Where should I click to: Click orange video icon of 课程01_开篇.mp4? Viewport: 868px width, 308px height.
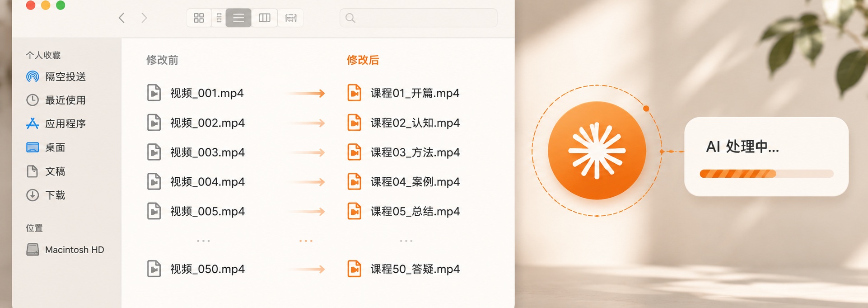(x=354, y=93)
